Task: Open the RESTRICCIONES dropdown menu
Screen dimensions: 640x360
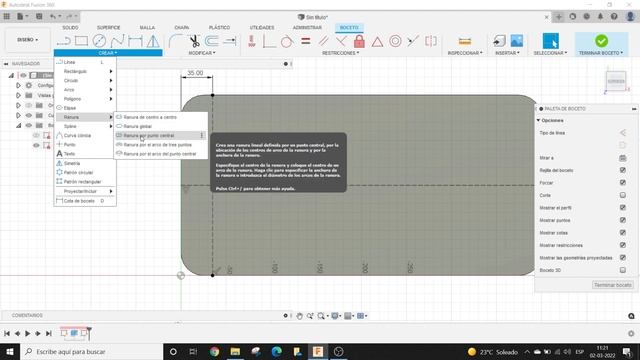Action: [x=340, y=53]
